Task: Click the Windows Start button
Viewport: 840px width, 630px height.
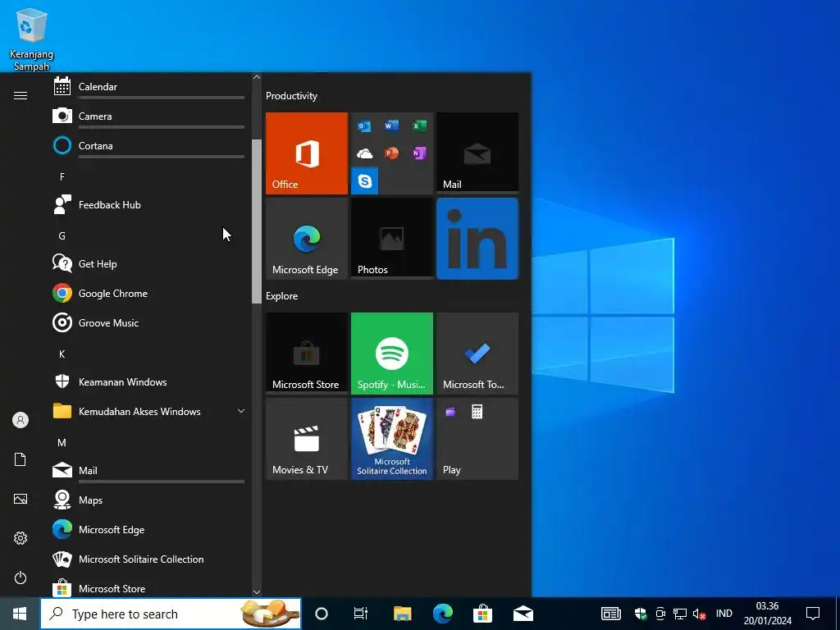Action: tap(20, 614)
